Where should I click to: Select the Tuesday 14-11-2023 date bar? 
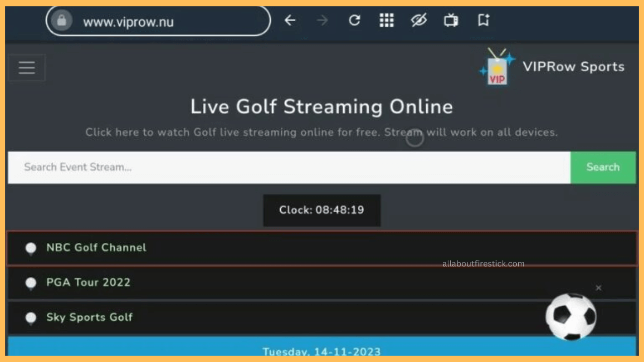coord(322,351)
